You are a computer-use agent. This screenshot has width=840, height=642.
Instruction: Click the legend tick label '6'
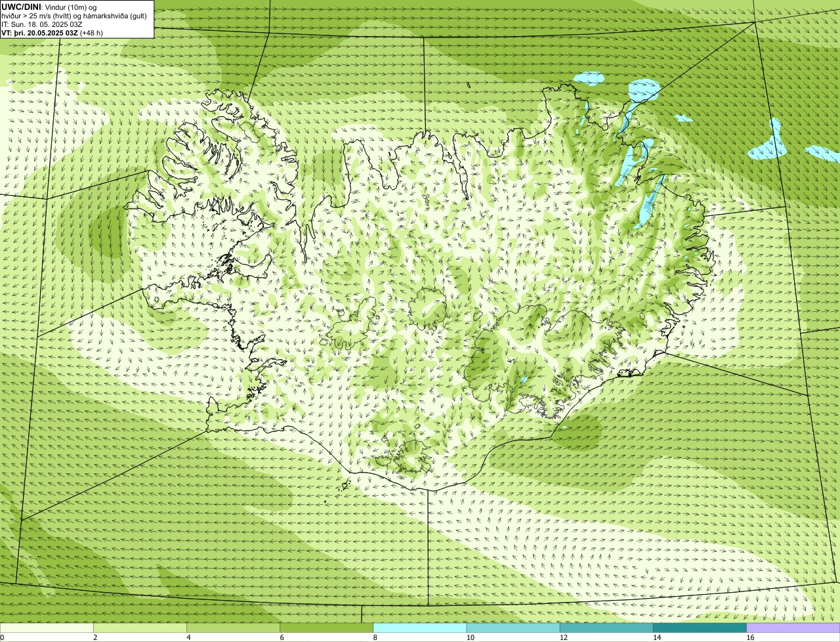(282, 637)
